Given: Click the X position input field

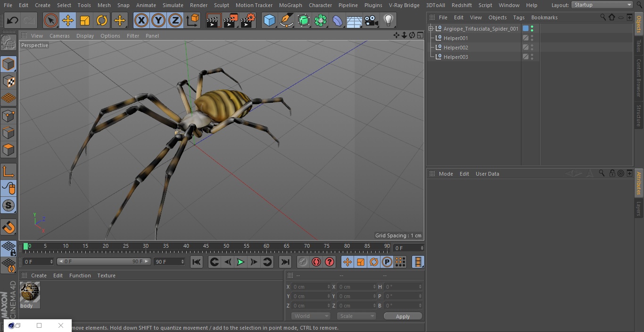Looking at the screenshot, I should [311, 287].
